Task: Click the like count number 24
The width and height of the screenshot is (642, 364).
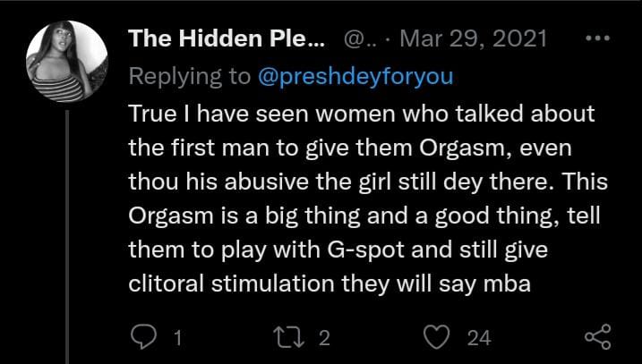Action: pos(479,338)
